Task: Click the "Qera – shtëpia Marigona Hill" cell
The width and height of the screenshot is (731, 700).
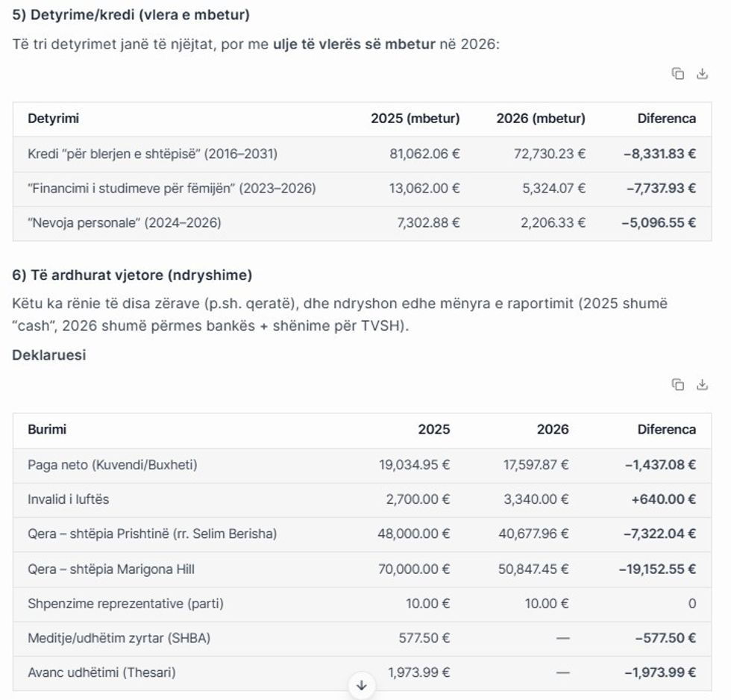Action: tap(111, 569)
